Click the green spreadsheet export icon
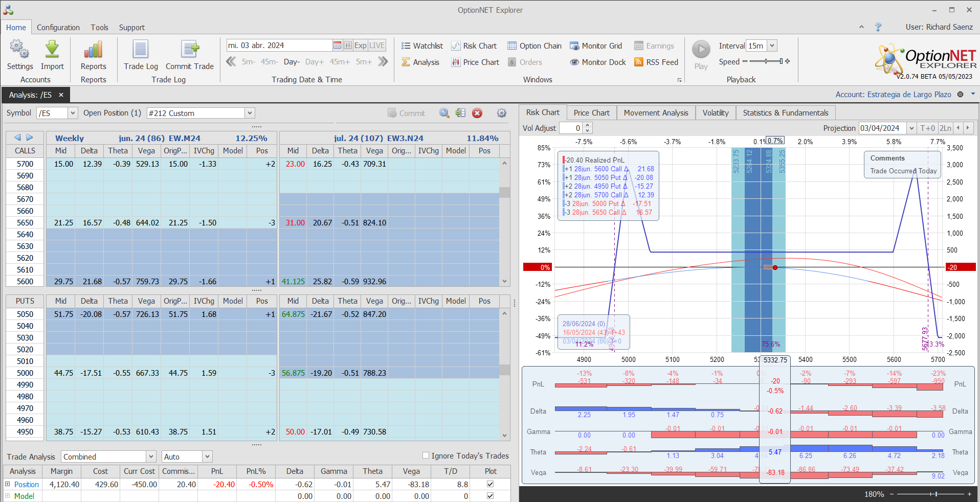 460,113
